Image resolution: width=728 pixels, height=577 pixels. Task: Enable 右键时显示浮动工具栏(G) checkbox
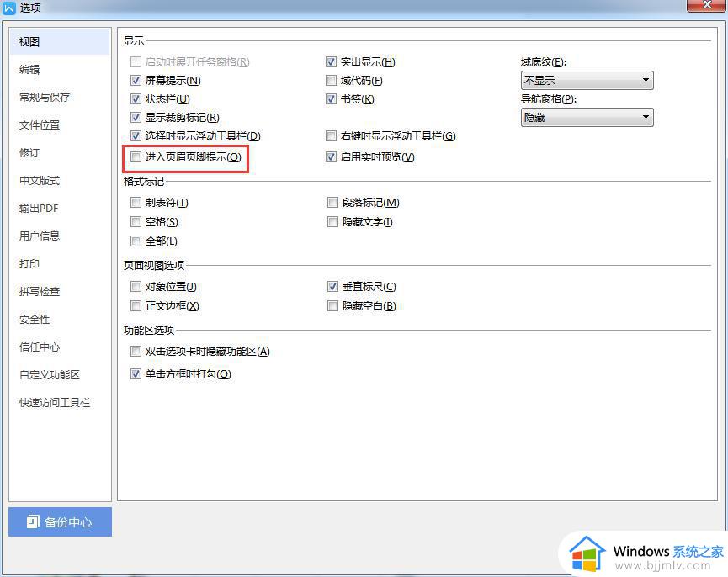[331, 136]
